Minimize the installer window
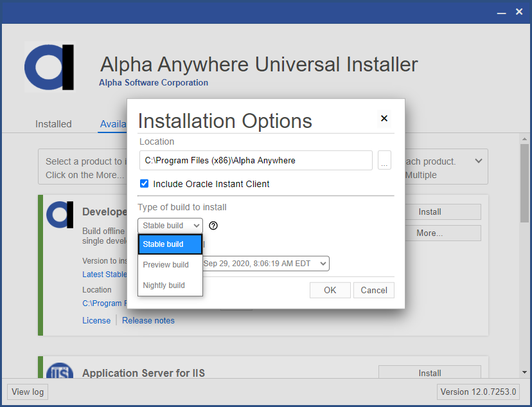Screen dimensions: 532x407 501,12
